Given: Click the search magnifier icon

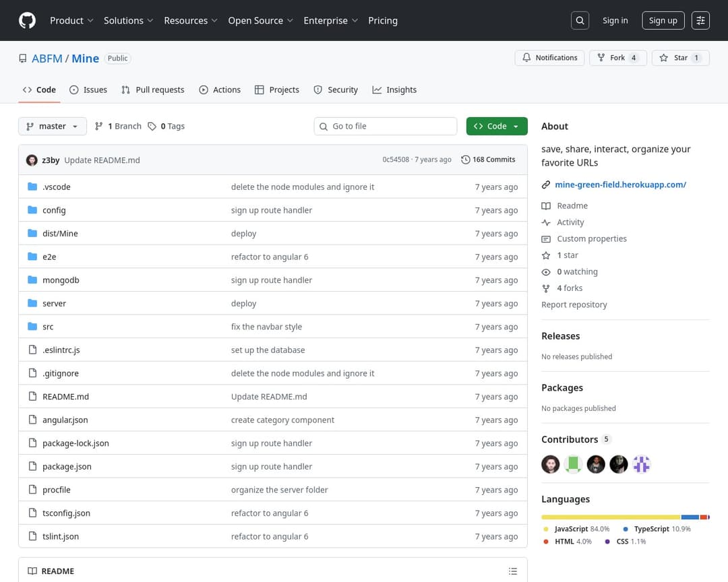Looking at the screenshot, I should [x=580, y=20].
